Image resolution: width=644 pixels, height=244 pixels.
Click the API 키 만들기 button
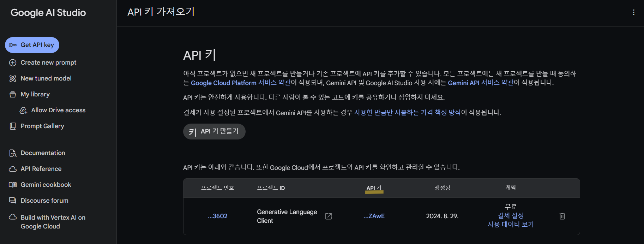(214, 131)
